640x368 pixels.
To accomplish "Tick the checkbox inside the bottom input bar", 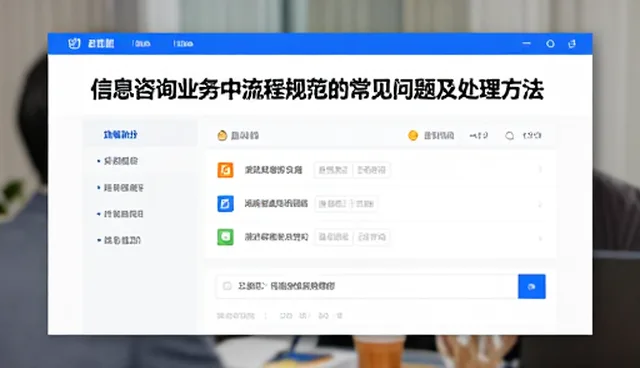I will (227, 286).
